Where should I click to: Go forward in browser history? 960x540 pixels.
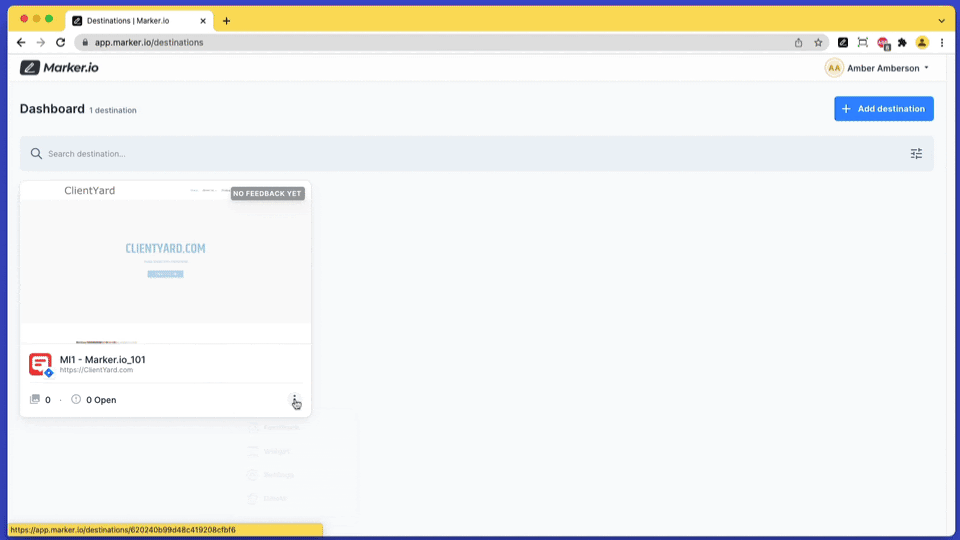(40, 42)
